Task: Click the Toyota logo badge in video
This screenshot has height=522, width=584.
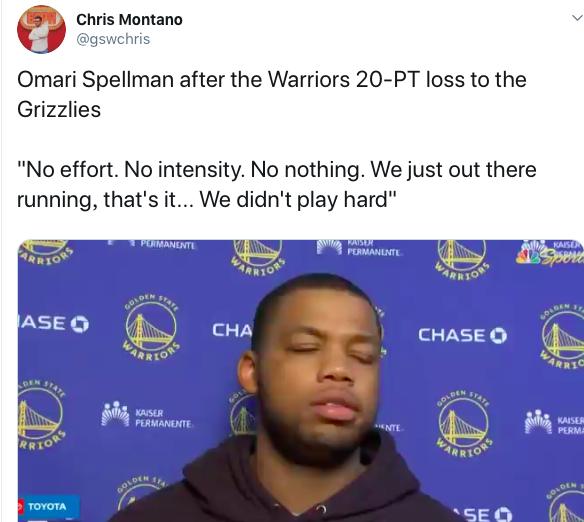Action: [47, 506]
